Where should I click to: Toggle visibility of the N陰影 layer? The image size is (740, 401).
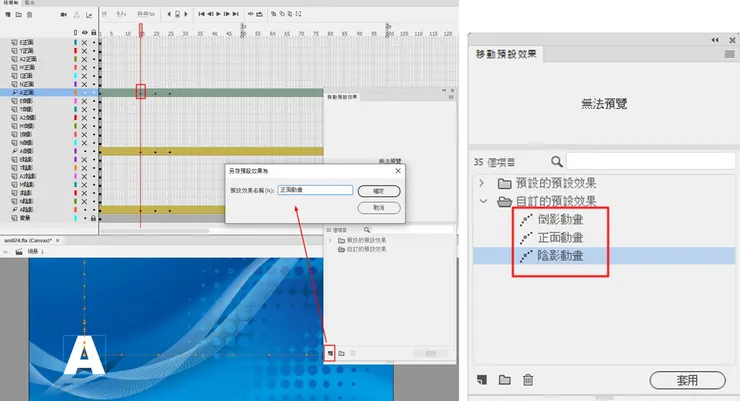point(84,201)
